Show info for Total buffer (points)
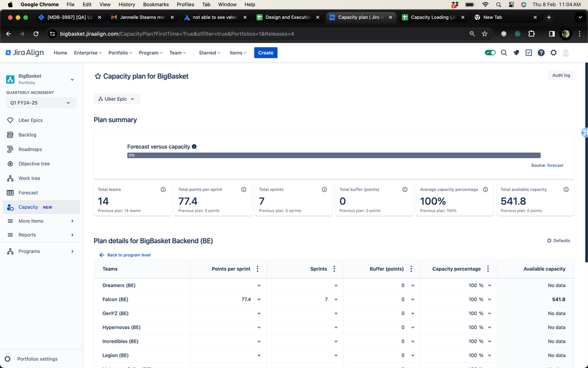The image size is (588, 368). [x=405, y=190]
